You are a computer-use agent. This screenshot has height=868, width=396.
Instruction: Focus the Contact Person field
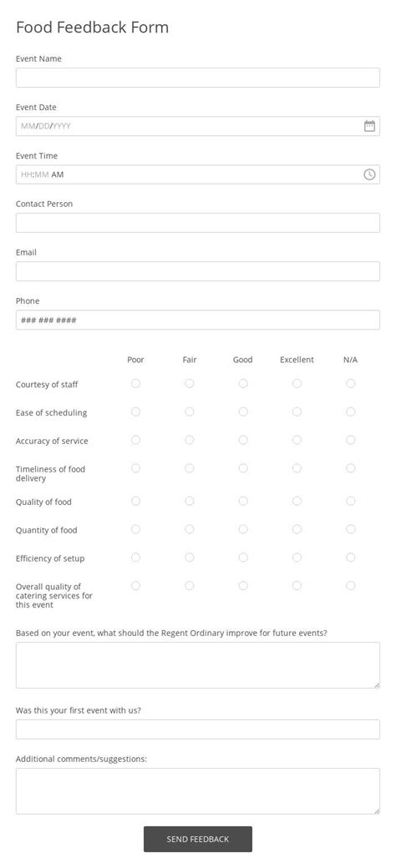198,223
